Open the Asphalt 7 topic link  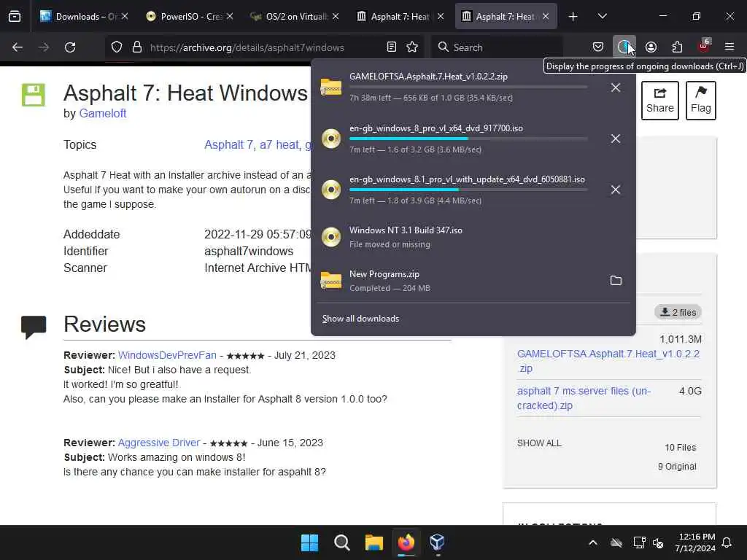[x=228, y=145]
